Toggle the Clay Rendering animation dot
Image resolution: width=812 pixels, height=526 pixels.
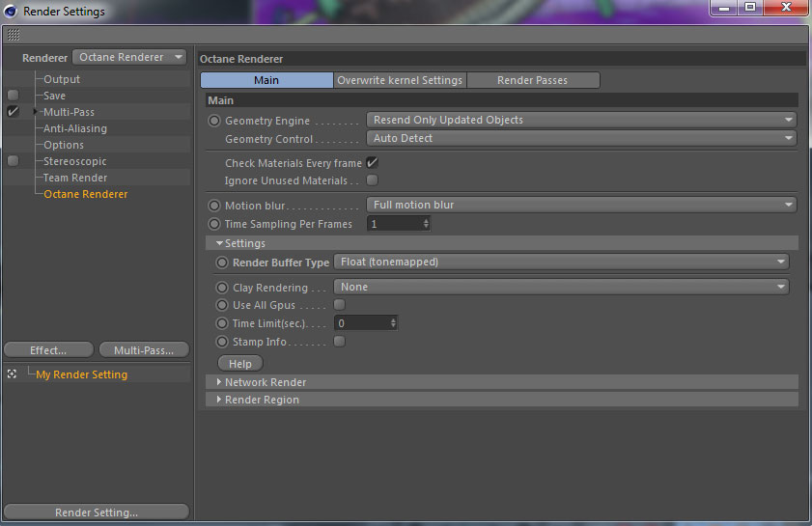(x=222, y=288)
